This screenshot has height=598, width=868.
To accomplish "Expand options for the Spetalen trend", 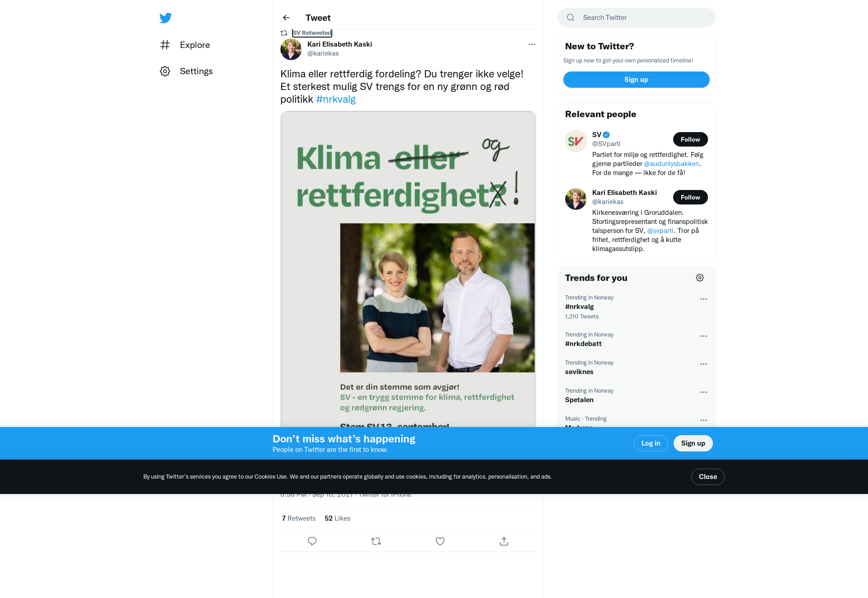I will (703, 392).
